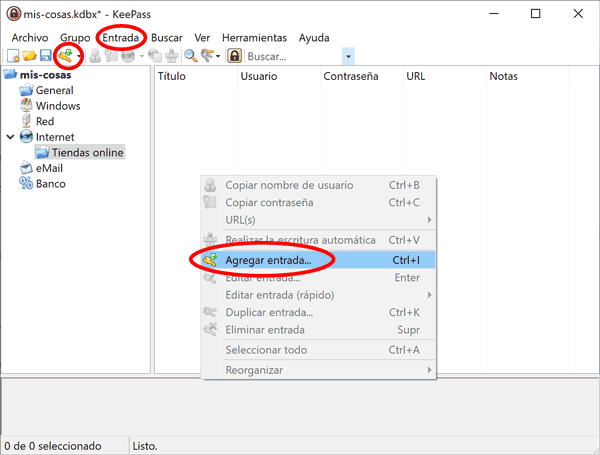Click the Show Entries keys toolbar icon
The height and width of the screenshot is (455, 600).
pyautogui.click(x=207, y=56)
